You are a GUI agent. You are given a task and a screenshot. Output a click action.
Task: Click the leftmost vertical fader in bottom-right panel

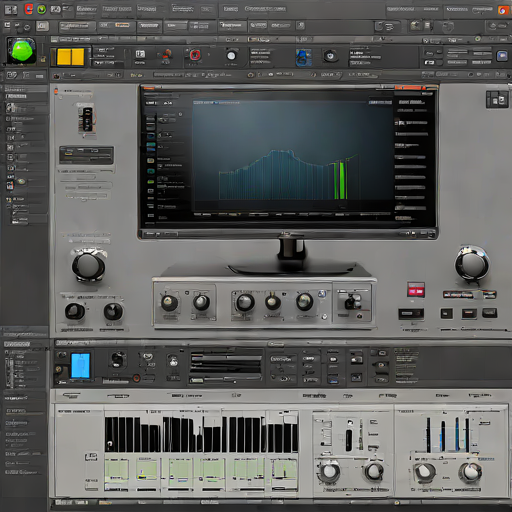tap(428, 435)
